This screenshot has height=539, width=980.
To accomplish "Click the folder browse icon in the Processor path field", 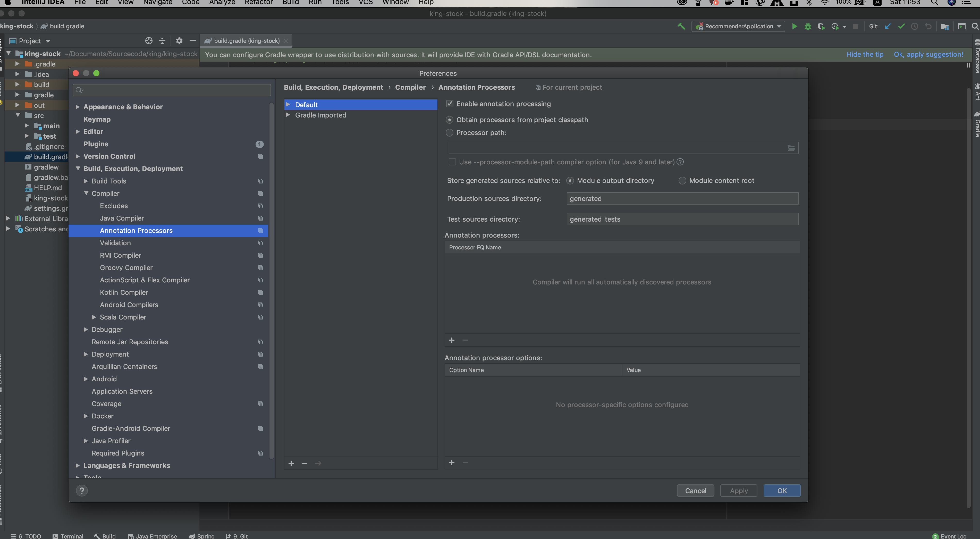I will pos(791,148).
